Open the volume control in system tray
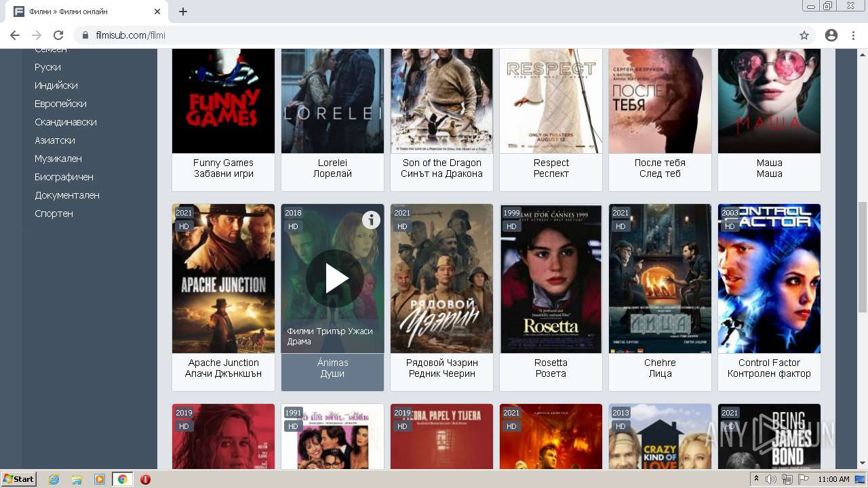Viewport: 868px width, 488px height. coord(770,479)
